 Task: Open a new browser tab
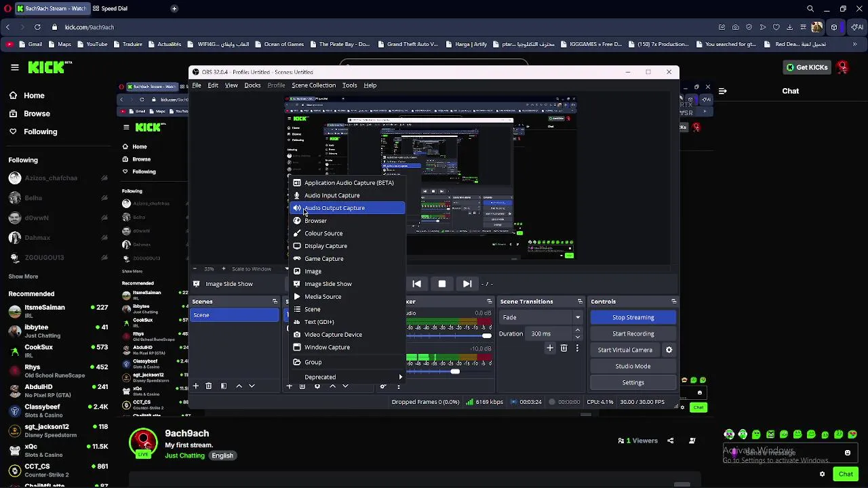(174, 9)
